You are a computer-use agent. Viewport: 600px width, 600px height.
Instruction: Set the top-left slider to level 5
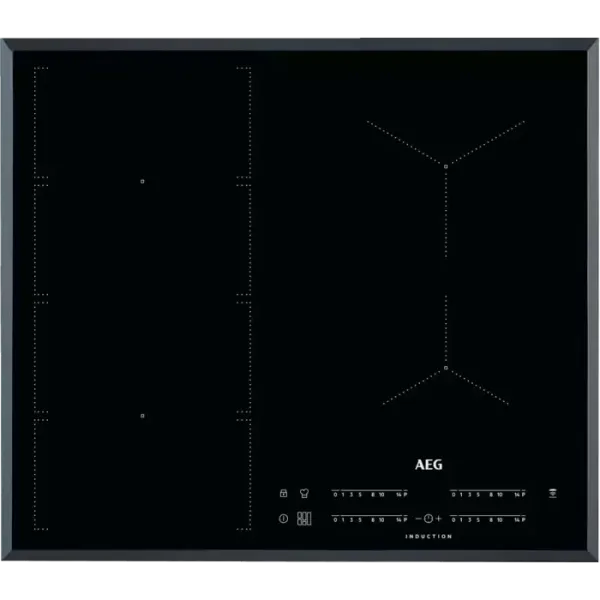click(x=358, y=494)
